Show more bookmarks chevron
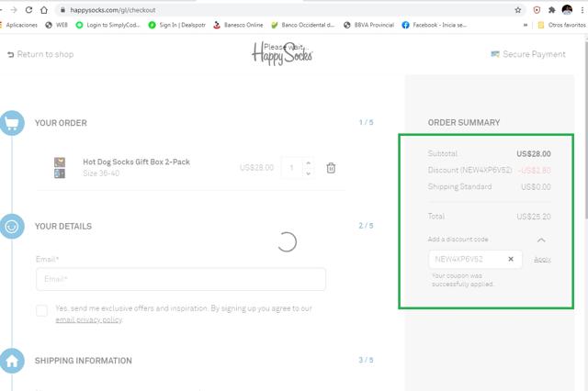The height and width of the screenshot is (391, 588). point(526,25)
